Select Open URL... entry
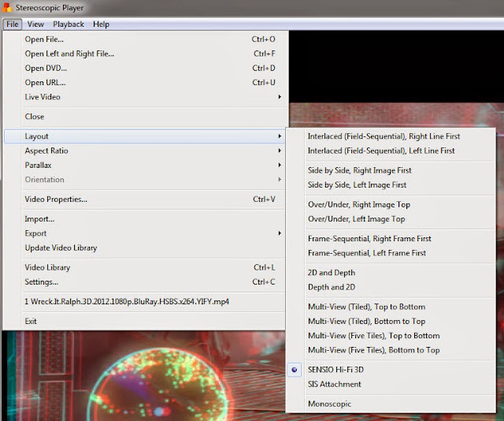Viewport: 504px width, 421px height. (x=145, y=83)
